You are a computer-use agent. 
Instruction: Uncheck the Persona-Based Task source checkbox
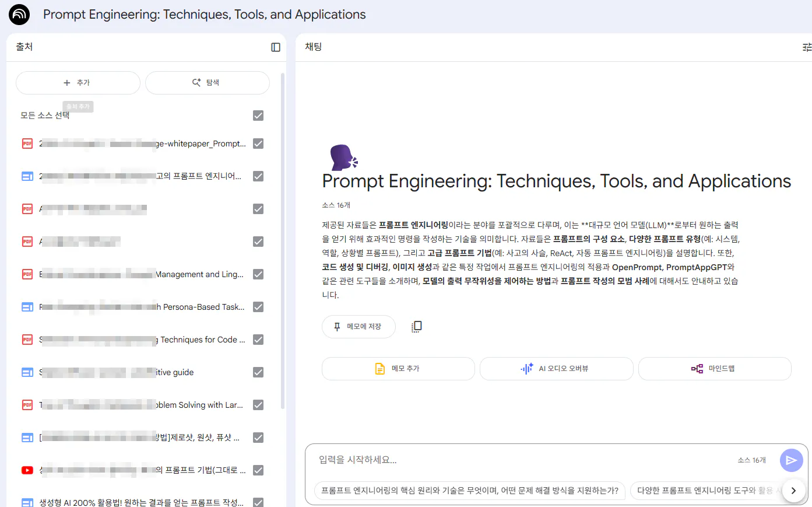(x=258, y=307)
